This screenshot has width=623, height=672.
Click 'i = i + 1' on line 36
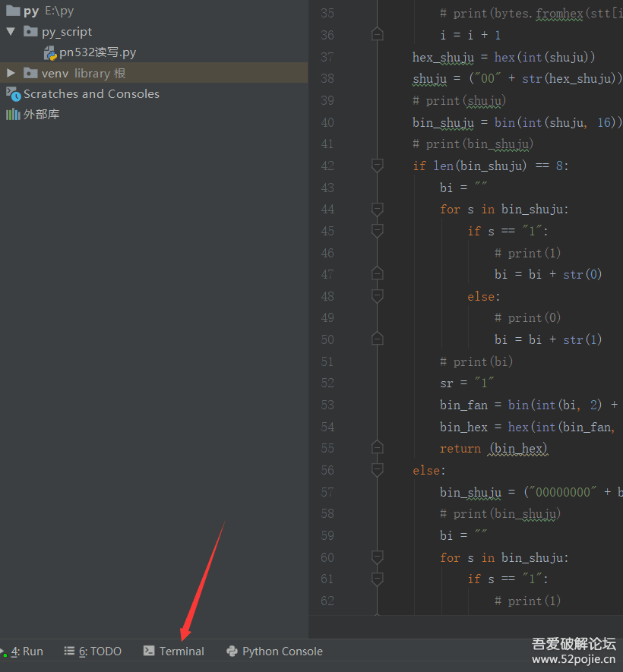470,35
